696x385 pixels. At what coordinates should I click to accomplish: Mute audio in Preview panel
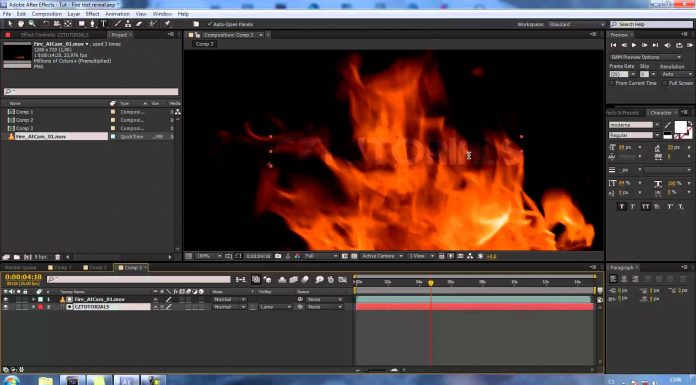point(667,45)
